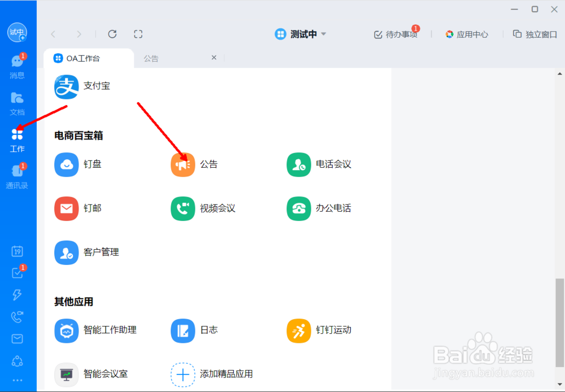565x392 pixels.
Task: Open the mail envelope sidebar icon
Action: click(17, 339)
